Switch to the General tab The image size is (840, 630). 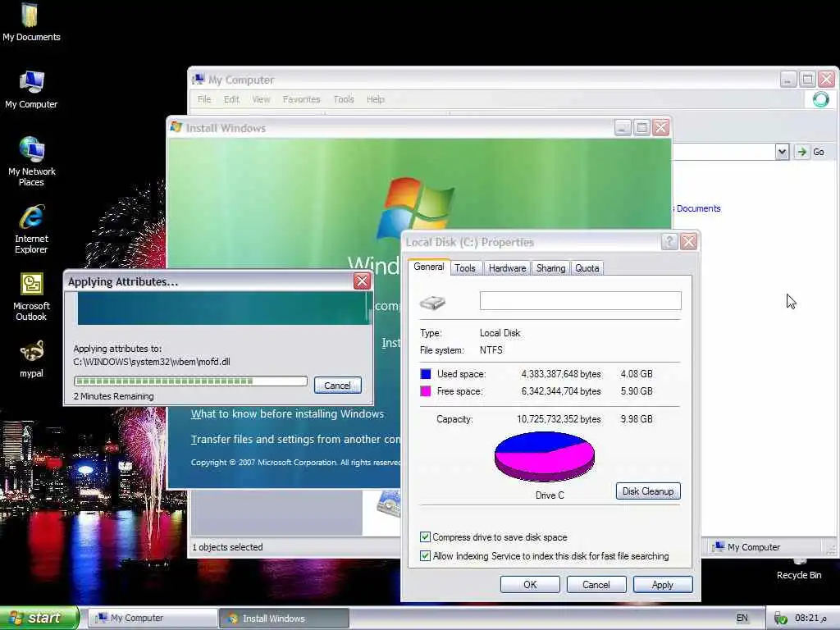click(428, 267)
